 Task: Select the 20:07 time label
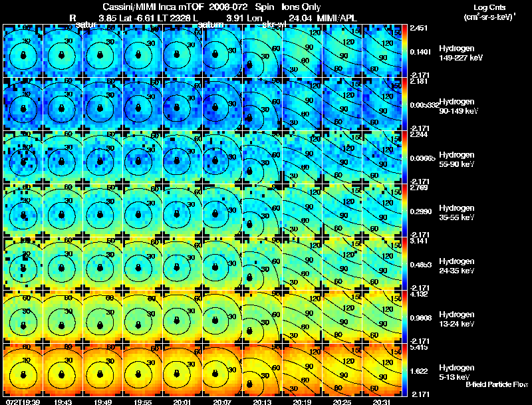(222, 402)
